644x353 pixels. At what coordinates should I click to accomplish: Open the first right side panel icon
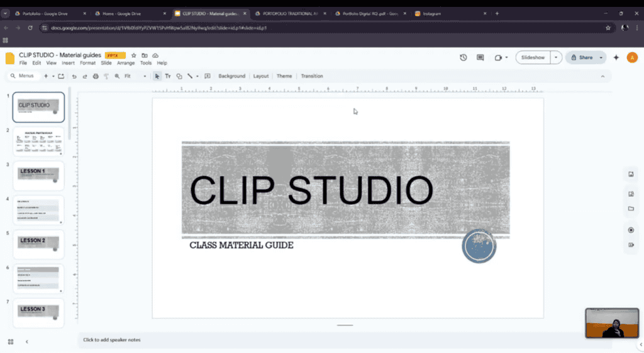[631, 174]
